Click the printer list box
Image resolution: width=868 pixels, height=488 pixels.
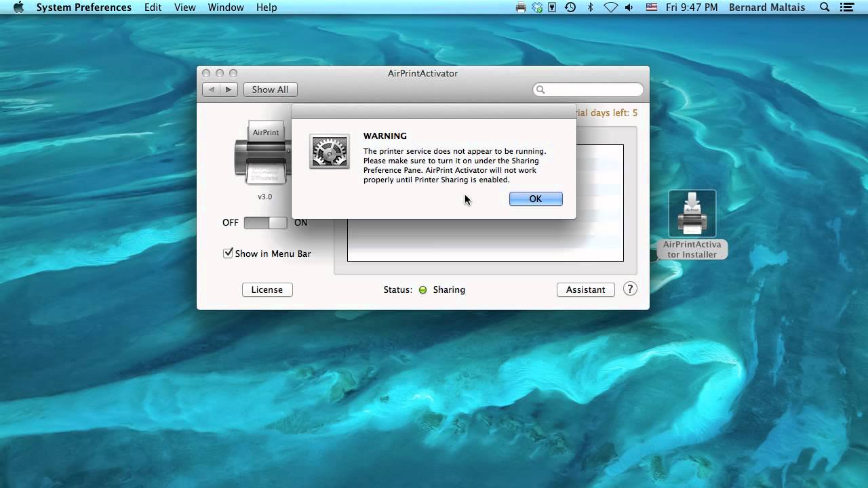click(x=486, y=240)
